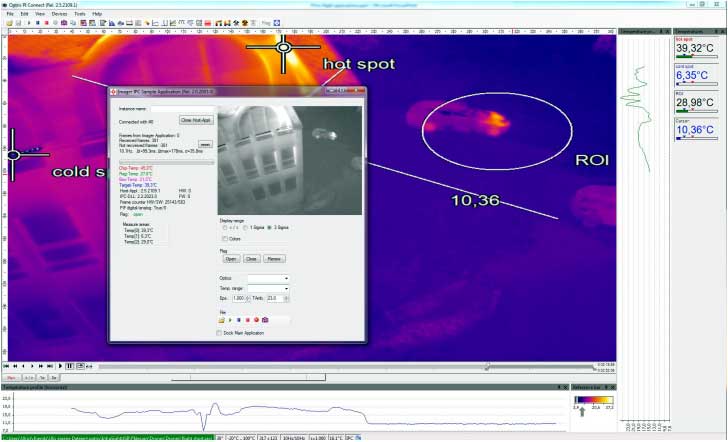The image size is (728, 442).
Task: Jump to the first frame in playback bar
Action: (x=6, y=366)
